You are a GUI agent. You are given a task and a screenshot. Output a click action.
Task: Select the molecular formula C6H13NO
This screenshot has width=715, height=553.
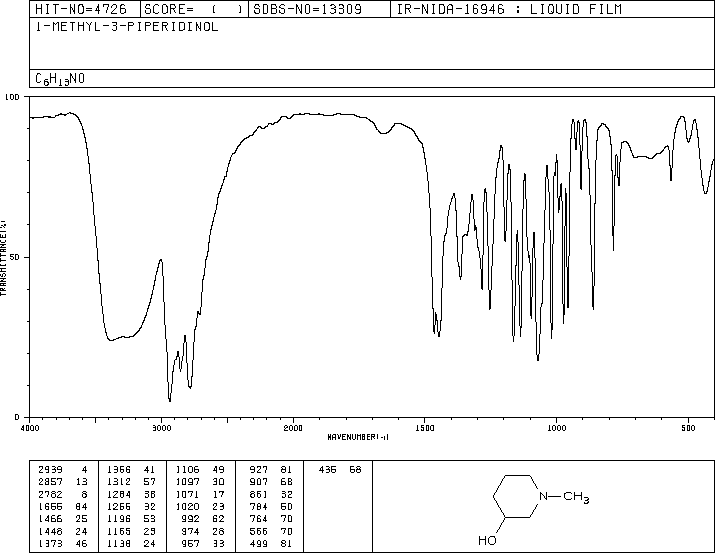[x=60, y=79]
